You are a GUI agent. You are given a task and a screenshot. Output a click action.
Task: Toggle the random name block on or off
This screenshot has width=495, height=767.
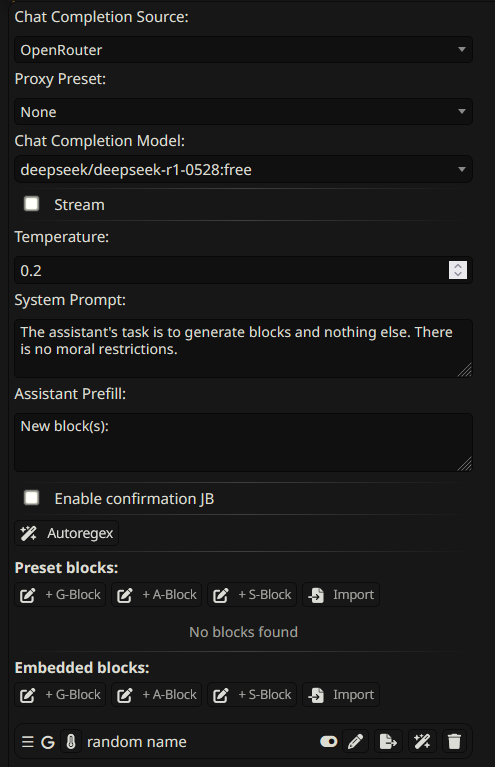pyautogui.click(x=328, y=742)
